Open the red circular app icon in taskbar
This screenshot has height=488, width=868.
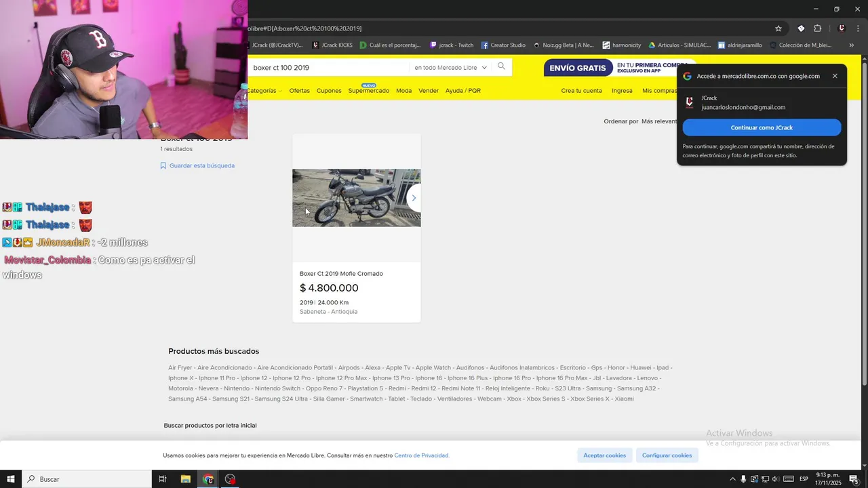pyautogui.click(x=231, y=479)
